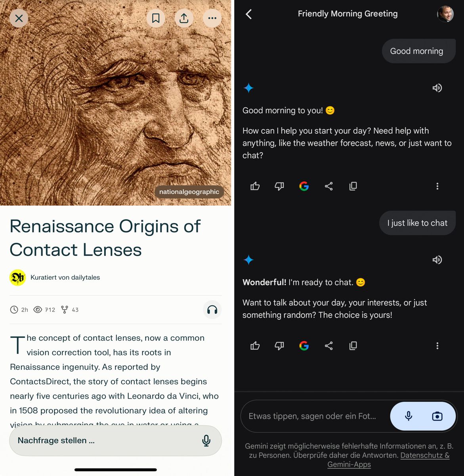The image size is (464, 476).
Task: Tap the camera icon in Gemini input bar
Action: click(x=437, y=416)
